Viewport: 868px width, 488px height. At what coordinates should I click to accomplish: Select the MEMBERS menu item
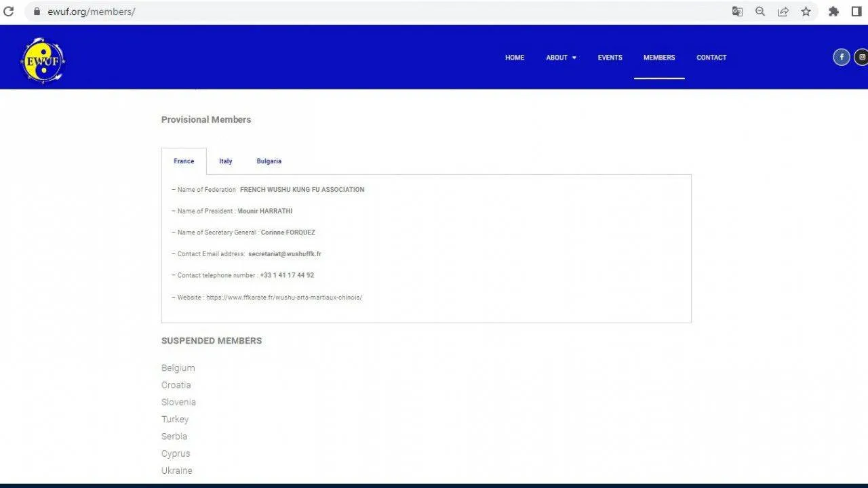tap(659, 58)
